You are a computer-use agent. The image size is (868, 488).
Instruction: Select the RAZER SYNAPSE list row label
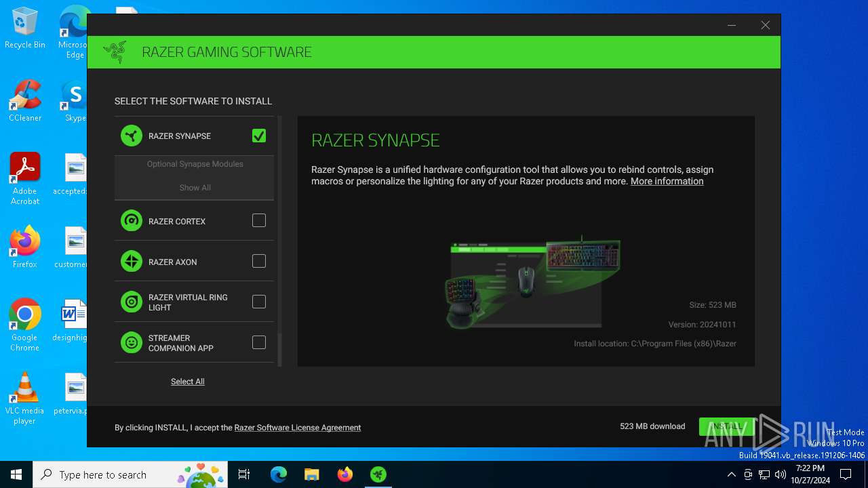(x=180, y=136)
